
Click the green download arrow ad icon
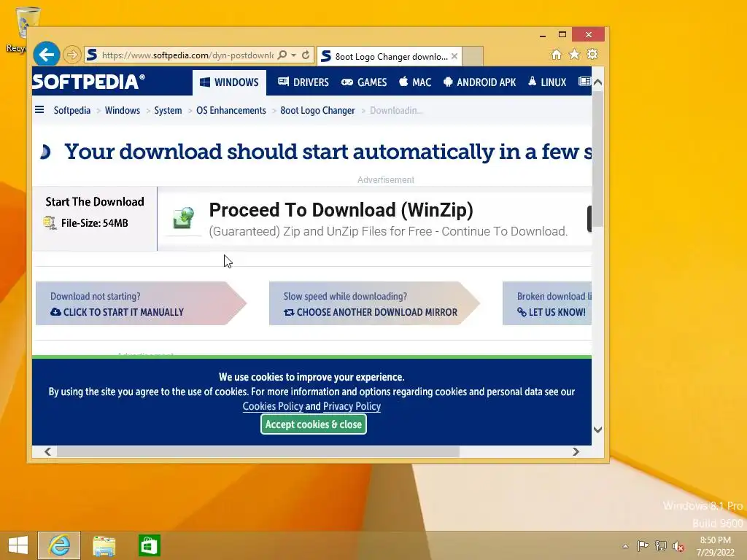(x=183, y=218)
